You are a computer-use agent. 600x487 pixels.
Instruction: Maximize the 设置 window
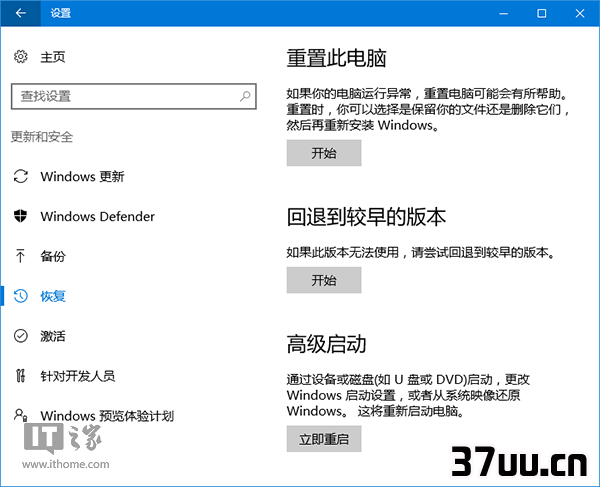[541, 13]
